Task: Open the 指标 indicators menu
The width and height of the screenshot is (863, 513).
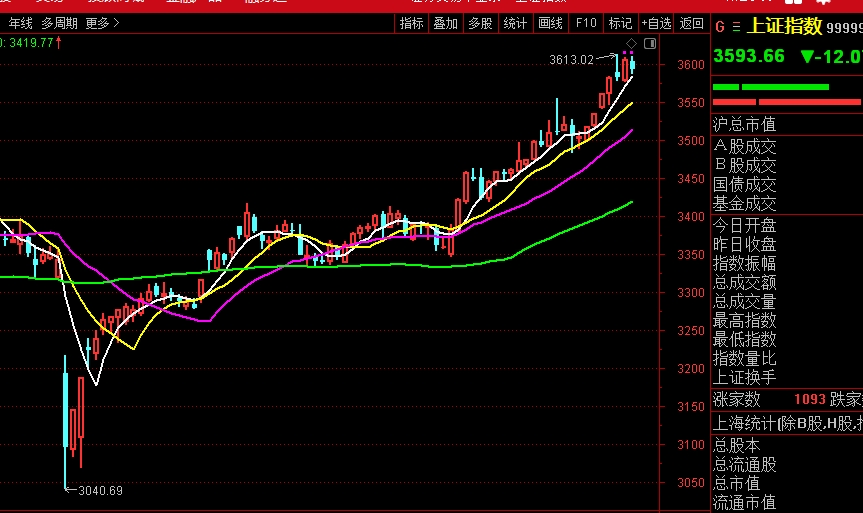Action: pos(412,23)
